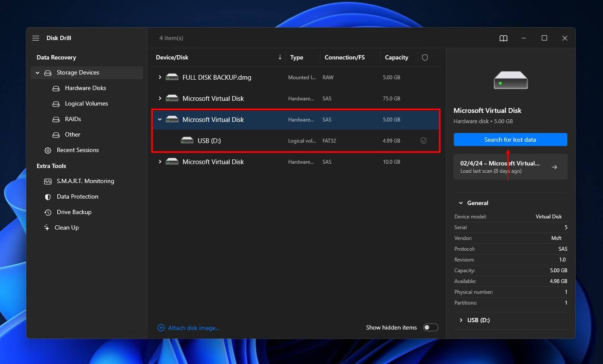Image resolution: width=603 pixels, height=364 pixels.
Task: Load last scan from 02/4/24
Action: click(510, 167)
